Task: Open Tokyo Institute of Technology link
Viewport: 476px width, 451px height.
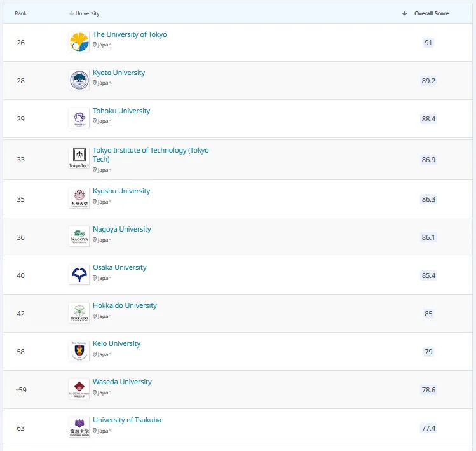Action: [151, 151]
